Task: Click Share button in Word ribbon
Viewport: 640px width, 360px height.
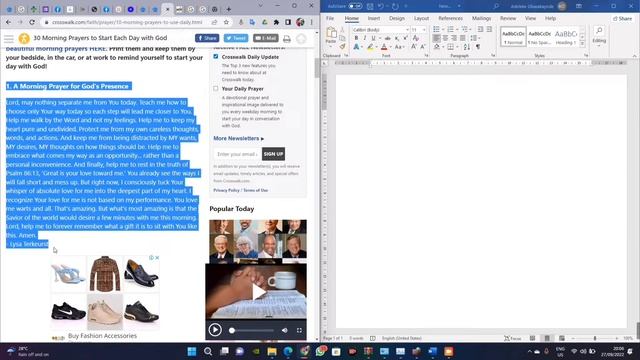Action: [622, 18]
